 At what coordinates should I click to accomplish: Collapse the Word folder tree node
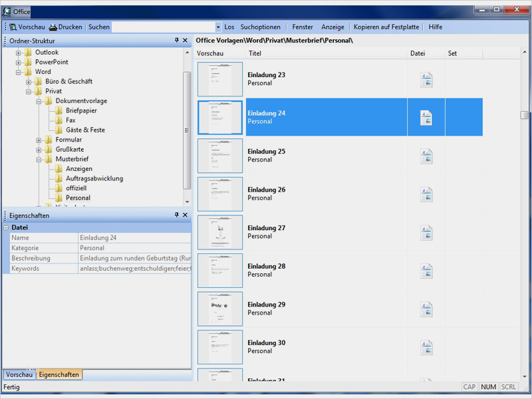coord(19,72)
